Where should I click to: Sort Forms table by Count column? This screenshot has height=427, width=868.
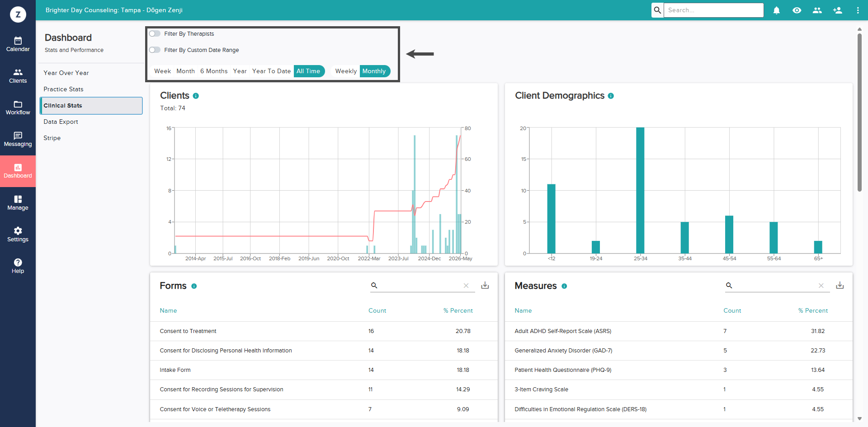[377, 310]
